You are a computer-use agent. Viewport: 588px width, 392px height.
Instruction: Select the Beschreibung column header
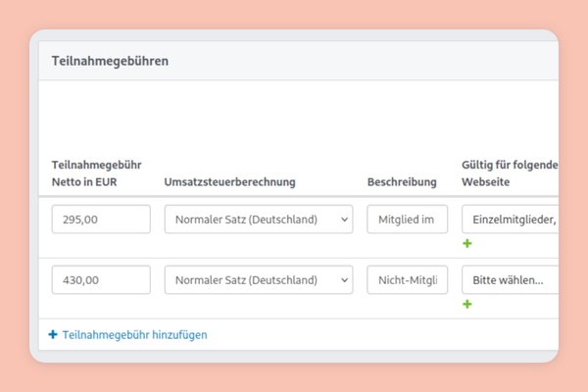[402, 182]
